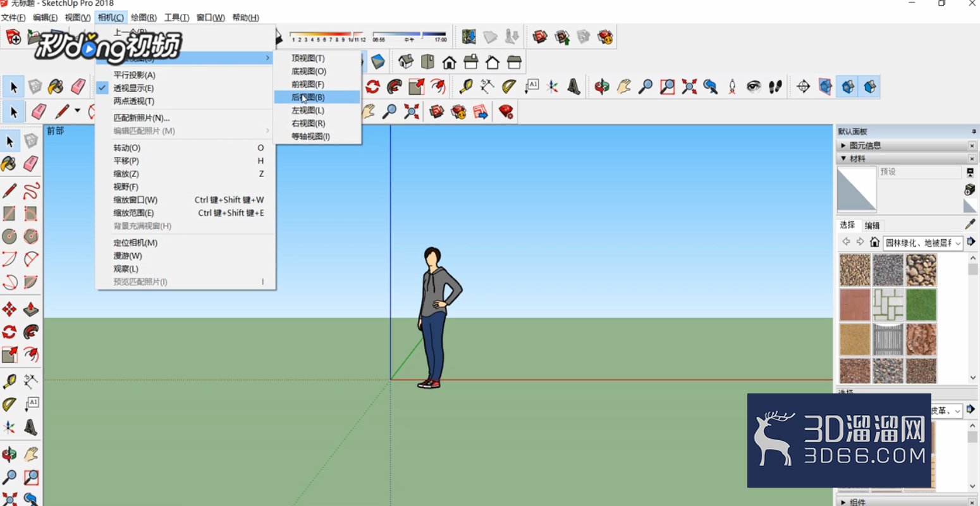The image size is (980, 506).
Task: Select the Text label tool in top toolbar
Action: click(531, 87)
